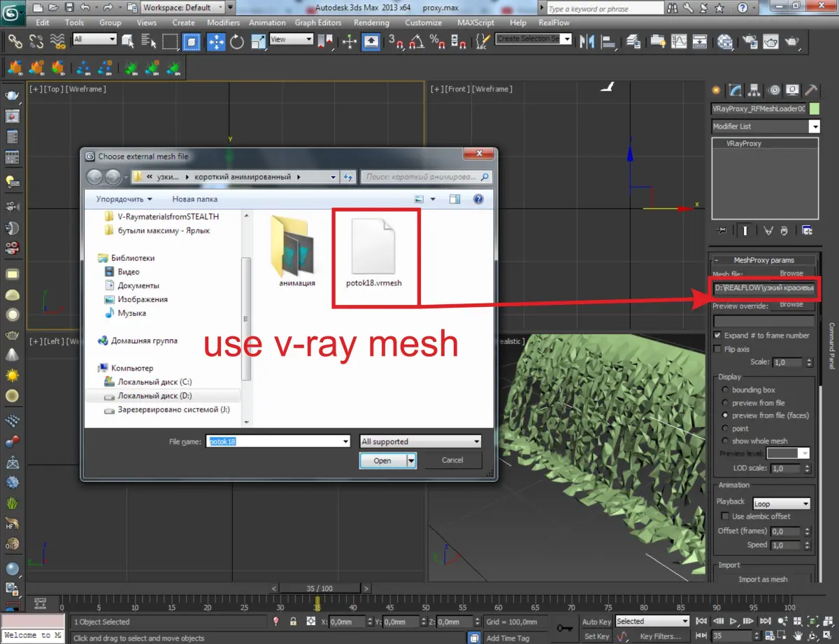Open File name combo box dropdown arrow
Image resolution: width=839 pixels, height=644 pixels.
coord(345,441)
